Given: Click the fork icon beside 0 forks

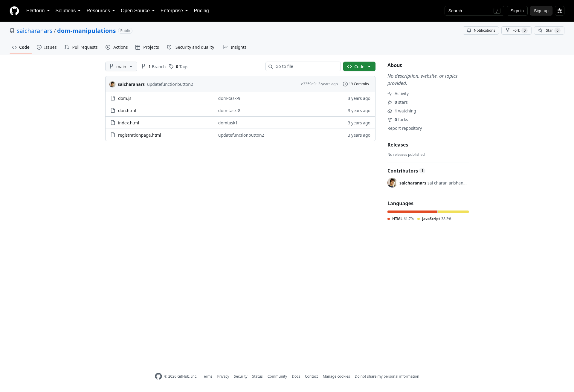Looking at the screenshot, I should (390, 120).
